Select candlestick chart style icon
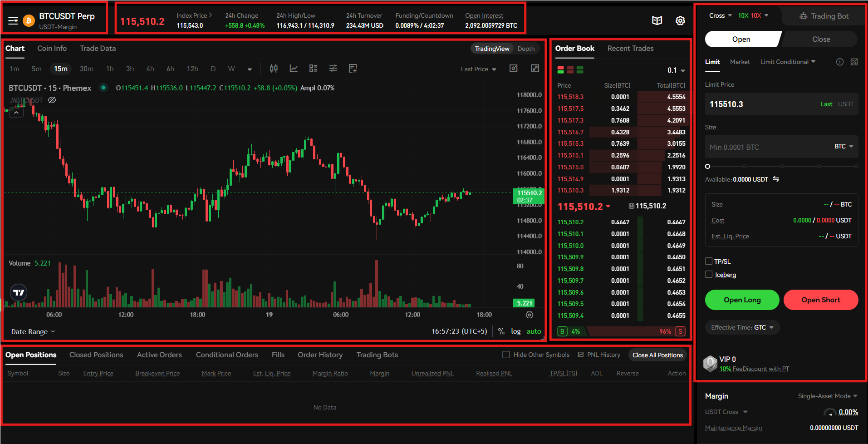Image resolution: width=868 pixels, height=444 pixels. coord(274,69)
